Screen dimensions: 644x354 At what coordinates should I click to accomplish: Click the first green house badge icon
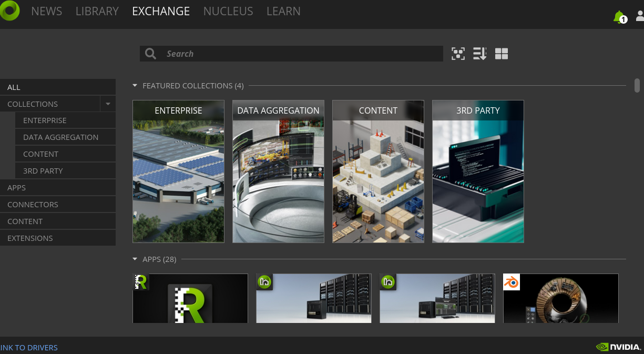[x=264, y=282]
